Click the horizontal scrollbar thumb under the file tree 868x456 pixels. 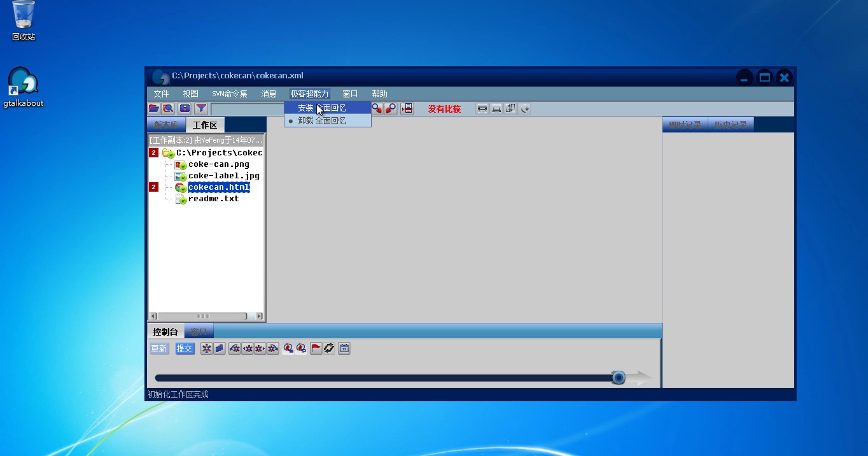(x=203, y=316)
